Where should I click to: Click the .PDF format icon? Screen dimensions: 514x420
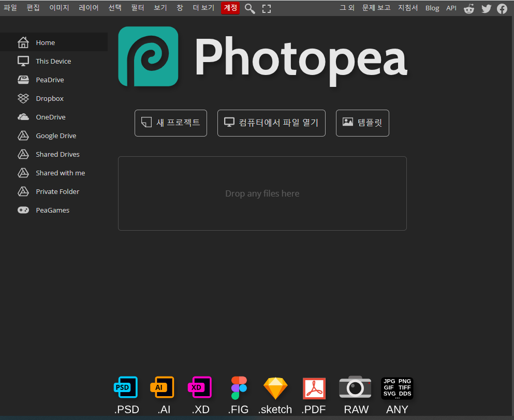click(314, 388)
